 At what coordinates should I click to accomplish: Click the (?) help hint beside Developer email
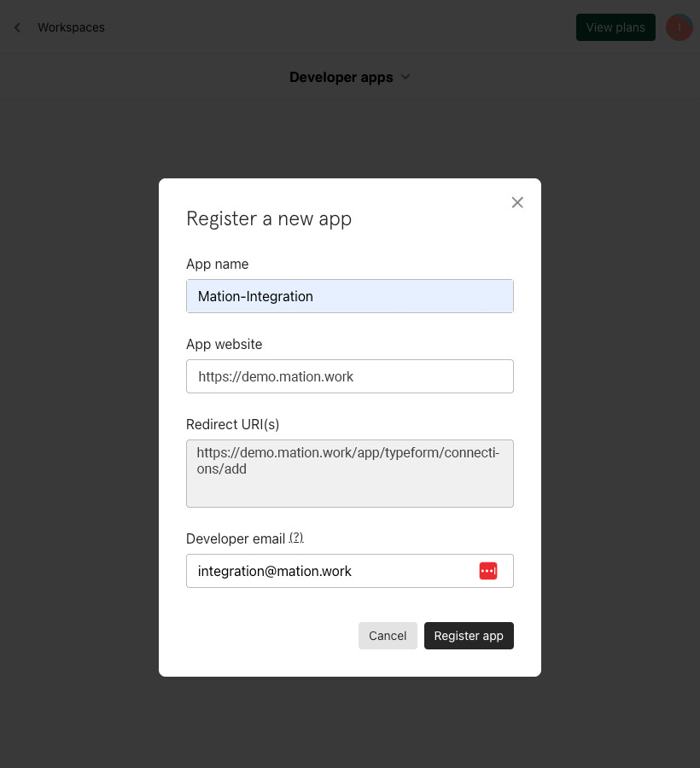[296, 538]
